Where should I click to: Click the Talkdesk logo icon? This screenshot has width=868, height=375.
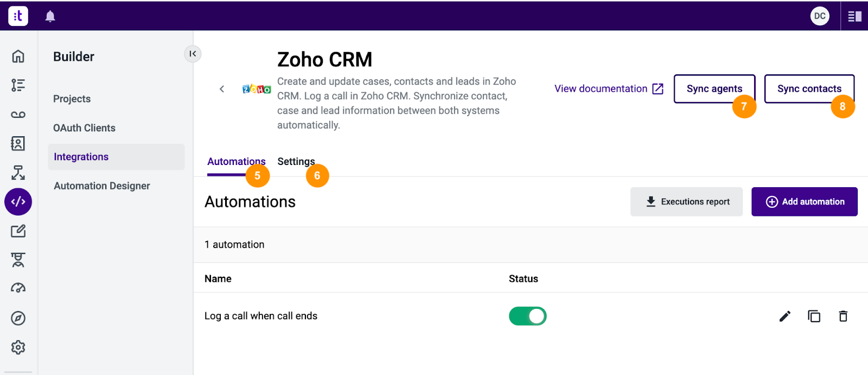(18, 16)
